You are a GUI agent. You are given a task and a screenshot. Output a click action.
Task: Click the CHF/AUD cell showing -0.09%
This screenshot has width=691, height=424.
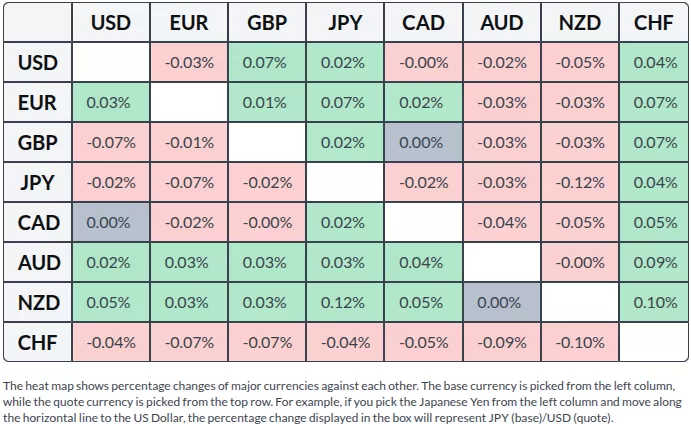501,342
